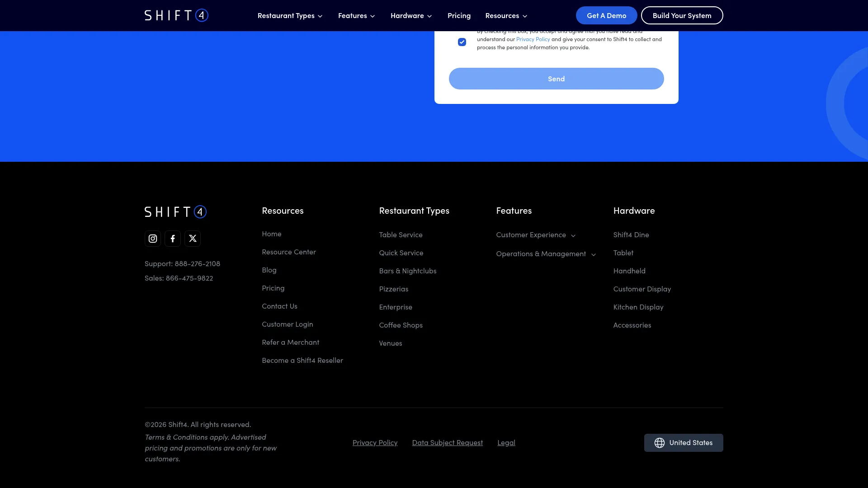This screenshot has width=868, height=488.
Task: Click the Resources footer heading
Action: point(283,211)
